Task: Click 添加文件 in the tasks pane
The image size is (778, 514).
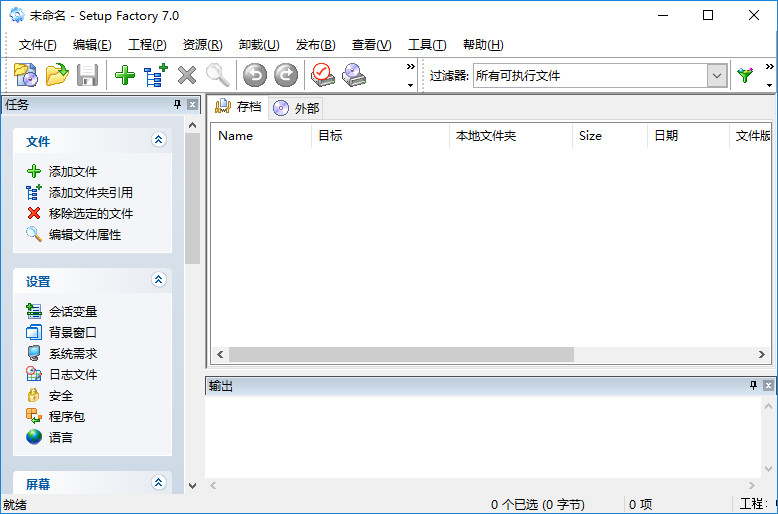Action: tap(72, 172)
